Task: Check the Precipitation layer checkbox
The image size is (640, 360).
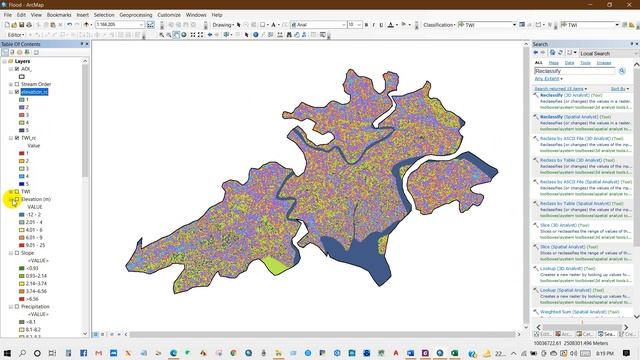Action: tap(17, 307)
